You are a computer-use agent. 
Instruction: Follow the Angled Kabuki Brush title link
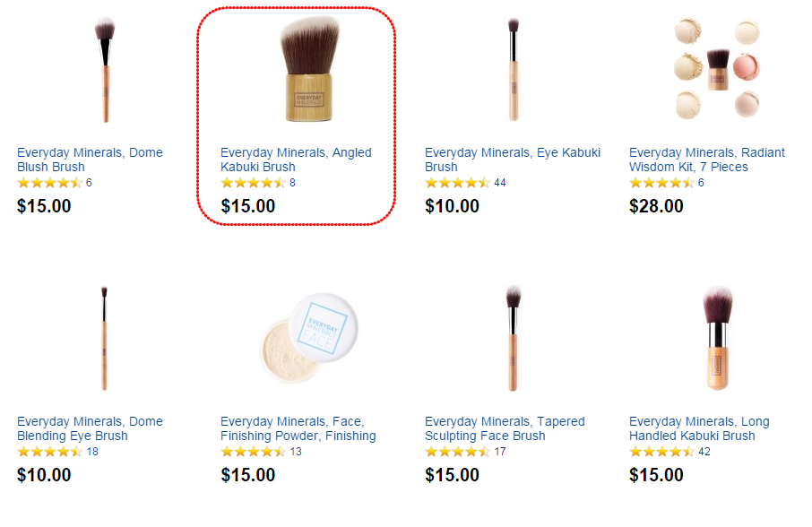(296, 160)
